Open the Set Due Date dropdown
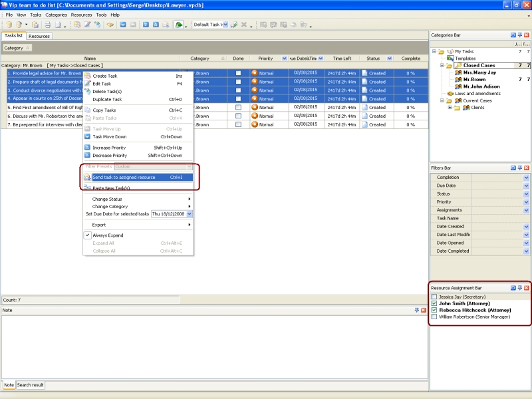 pos(189,214)
